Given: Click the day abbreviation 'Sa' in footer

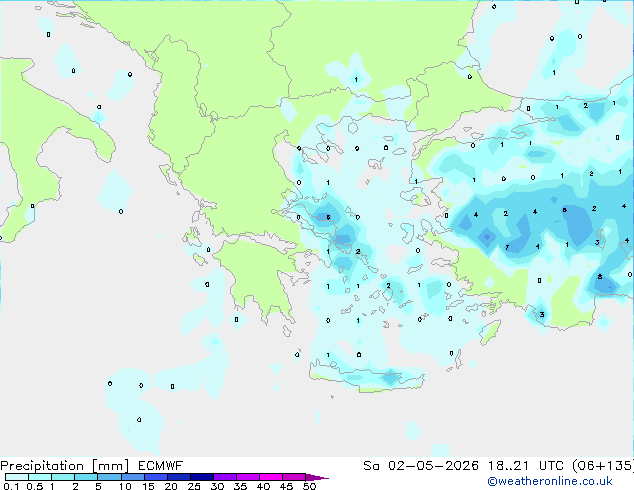Looking at the screenshot, I should [371, 466].
